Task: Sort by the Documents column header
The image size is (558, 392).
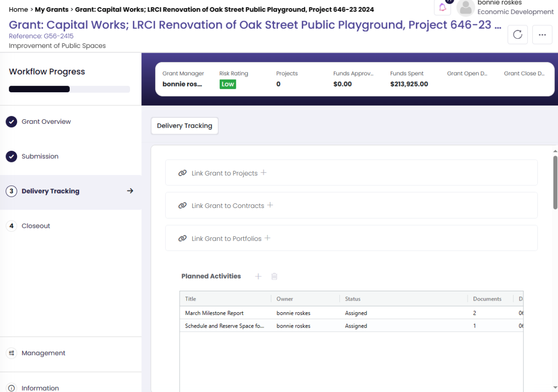Action: (490, 299)
